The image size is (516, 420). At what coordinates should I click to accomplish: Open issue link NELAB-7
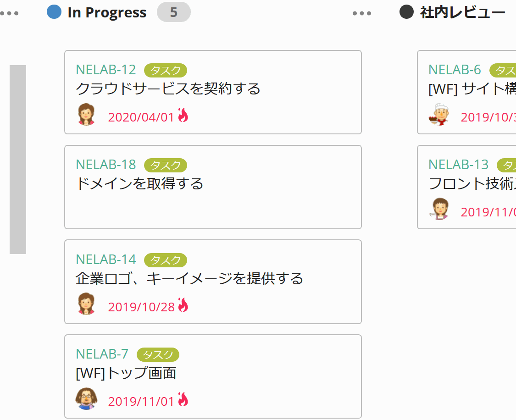click(102, 354)
